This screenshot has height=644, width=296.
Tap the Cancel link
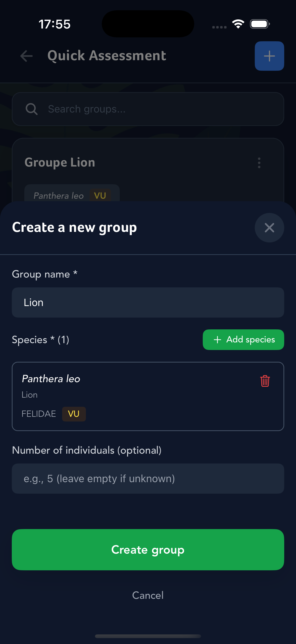pyautogui.click(x=148, y=595)
